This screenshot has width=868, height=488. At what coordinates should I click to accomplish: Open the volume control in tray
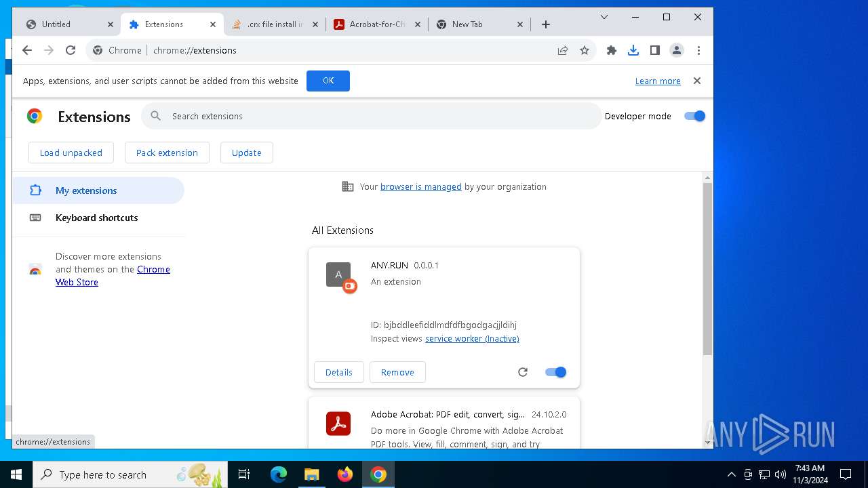click(781, 474)
